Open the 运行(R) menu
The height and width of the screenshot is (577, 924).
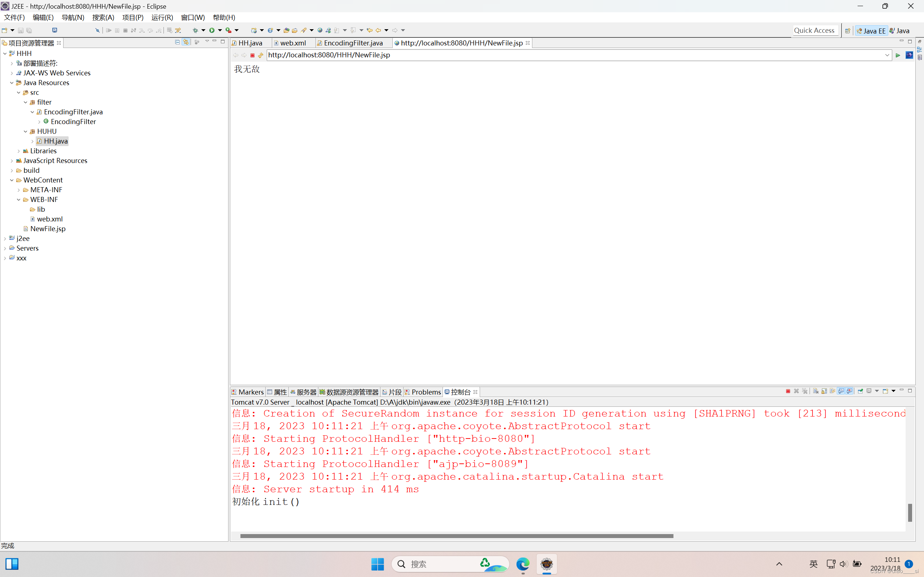[x=162, y=18]
